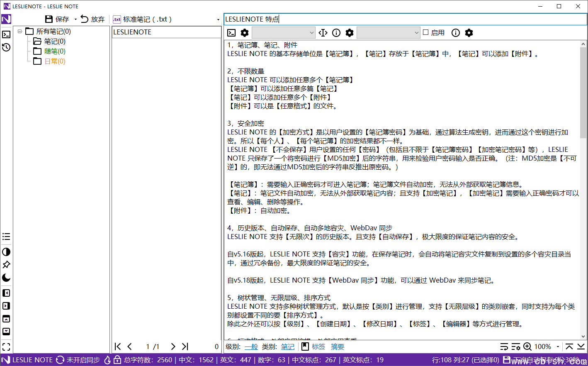Jump to document top with the arrow icon

pos(570,346)
